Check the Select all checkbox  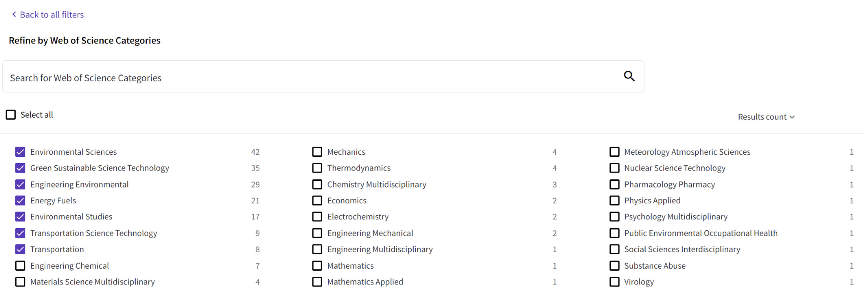(11, 115)
